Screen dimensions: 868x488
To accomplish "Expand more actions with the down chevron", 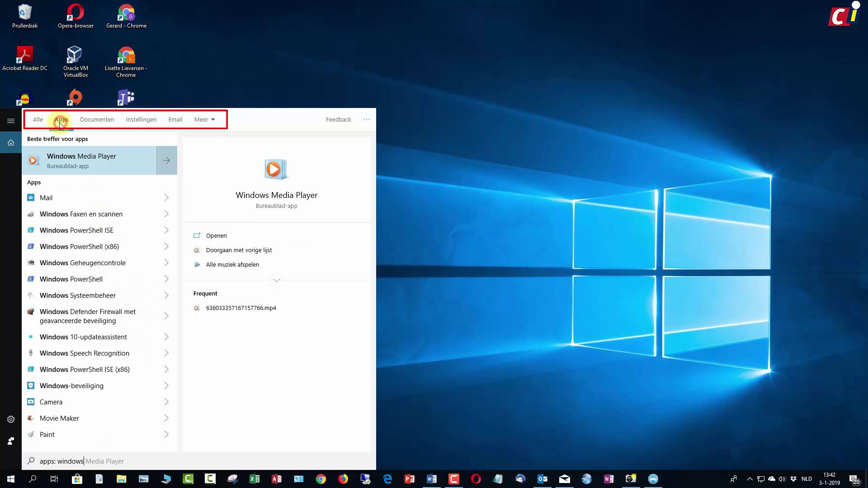I will tap(277, 281).
